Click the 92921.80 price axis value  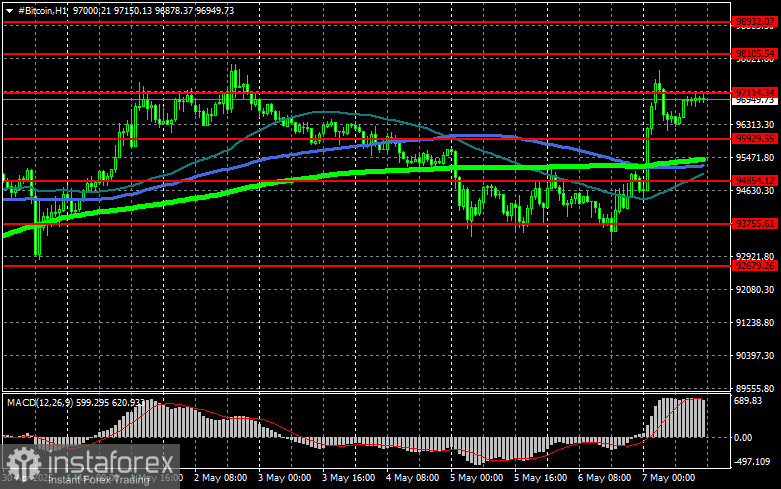click(x=755, y=256)
